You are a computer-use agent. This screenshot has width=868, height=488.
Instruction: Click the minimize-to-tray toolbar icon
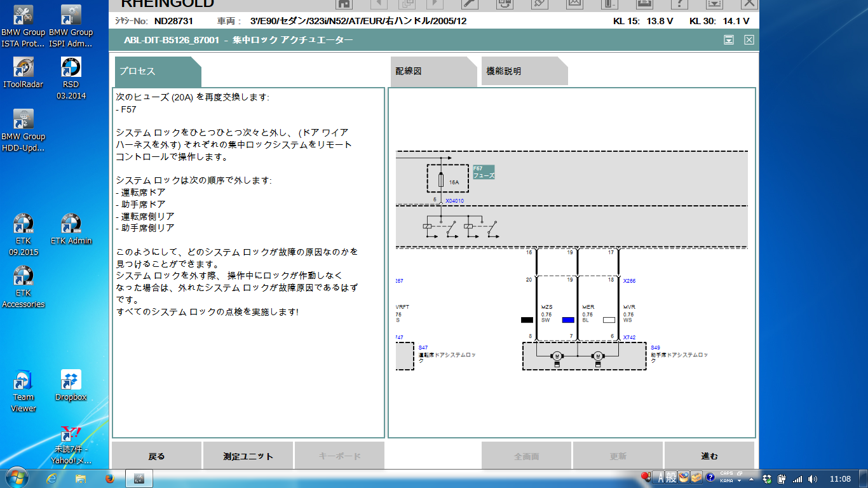[714, 4]
